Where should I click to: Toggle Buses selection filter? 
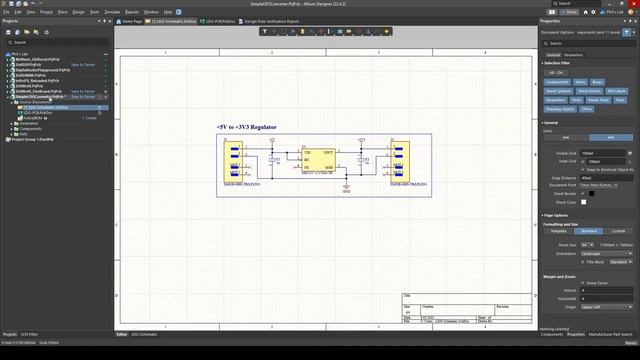597,82
